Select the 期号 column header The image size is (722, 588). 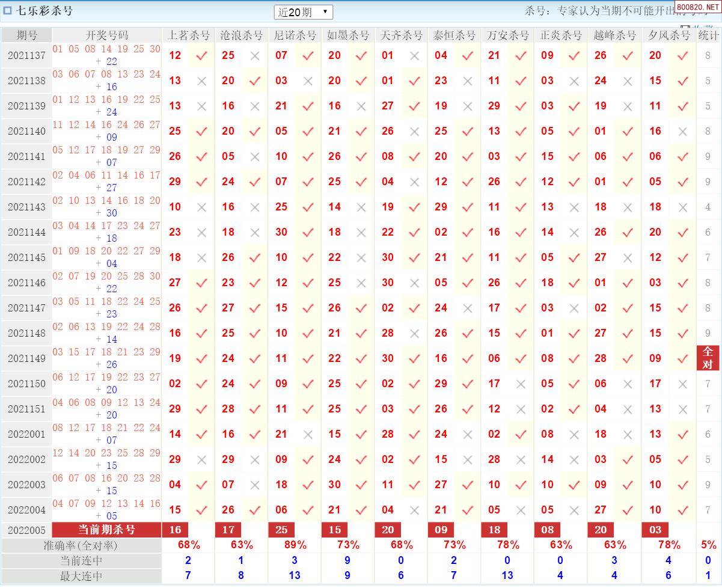click(x=27, y=35)
